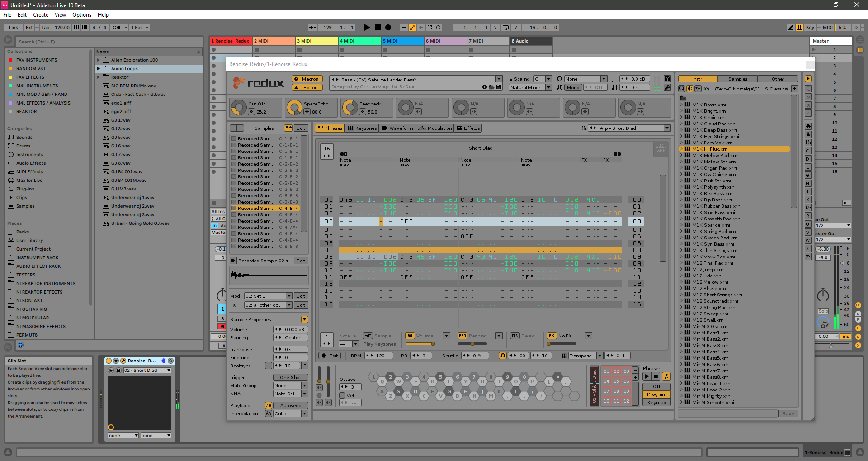
Task: Switch to the Modulation tab
Action: coord(435,128)
